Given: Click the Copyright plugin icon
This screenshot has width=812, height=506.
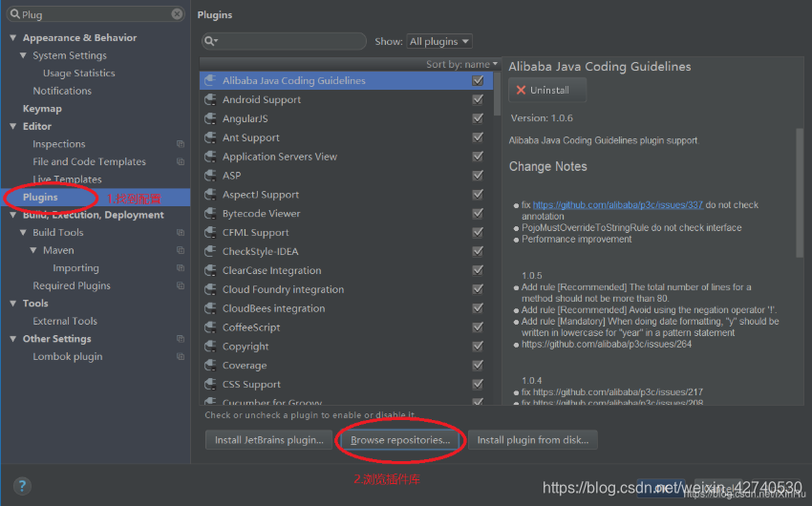Looking at the screenshot, I should pos(210,347).
